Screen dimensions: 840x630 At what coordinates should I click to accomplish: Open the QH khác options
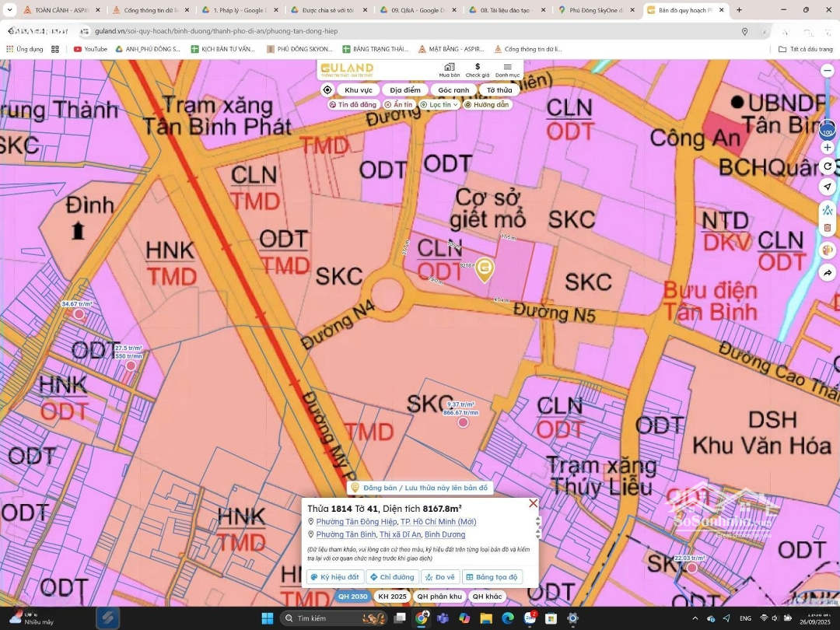(x=488, y=597)
